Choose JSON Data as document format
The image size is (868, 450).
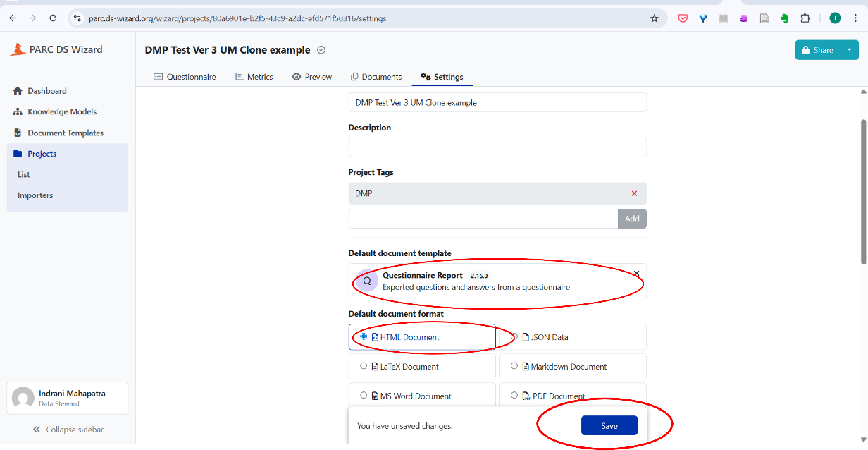point(514,337)
